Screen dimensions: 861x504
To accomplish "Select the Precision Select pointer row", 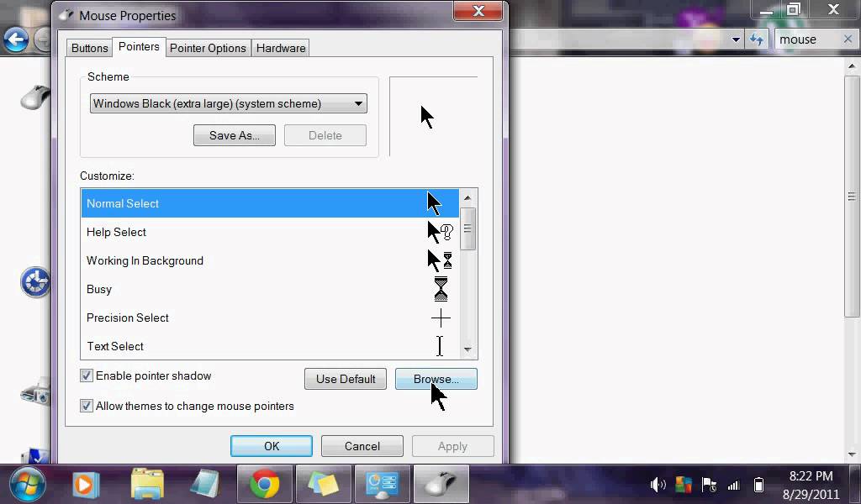I will click(270, 318).
